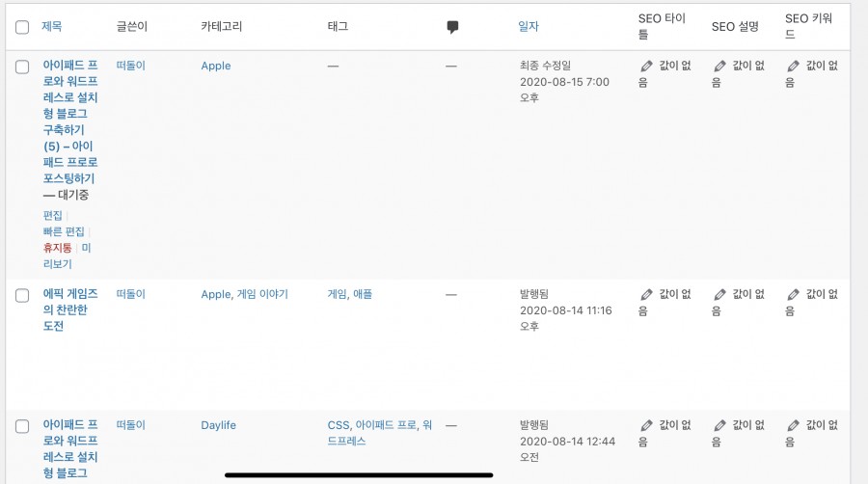Edit SEO title pencil for Daylife post
This screenshot has width=868, height=484.
646,426
